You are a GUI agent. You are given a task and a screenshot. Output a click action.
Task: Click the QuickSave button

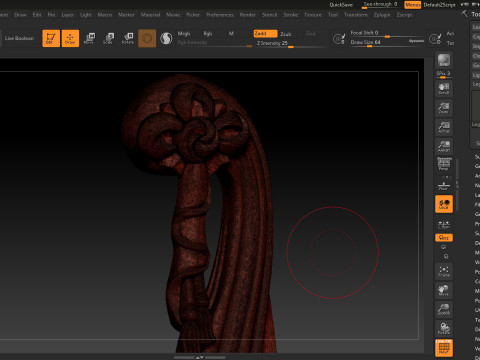point(341,5)
